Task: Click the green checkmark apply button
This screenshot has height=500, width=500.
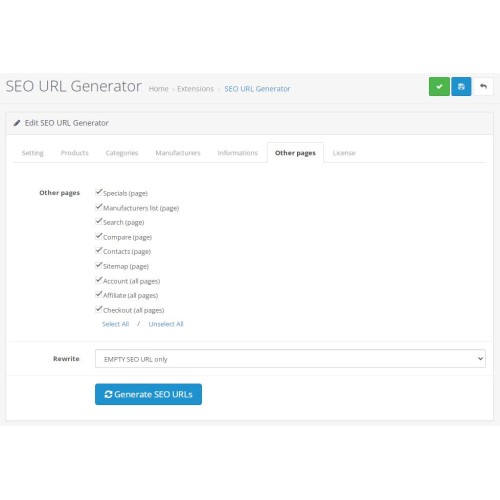Action: [439, 87]
